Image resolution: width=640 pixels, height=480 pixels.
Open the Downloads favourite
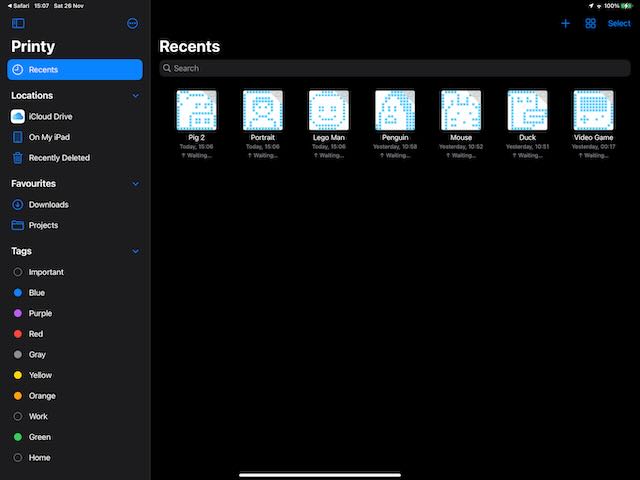pos(75,204)
